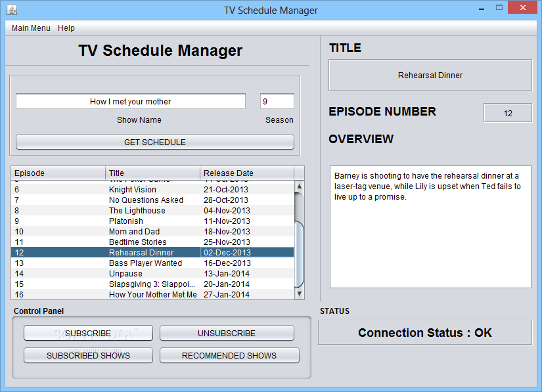This screenshot has height=392, width=542.
Task: Select How Your Mother Met Me row
Action: click(x=152, y=295)
